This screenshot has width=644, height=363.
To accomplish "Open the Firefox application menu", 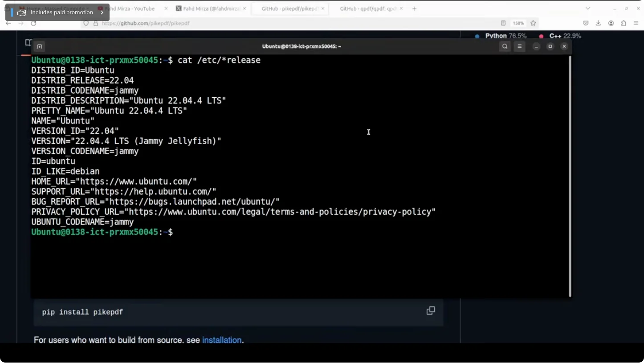I will pos(636,23).
